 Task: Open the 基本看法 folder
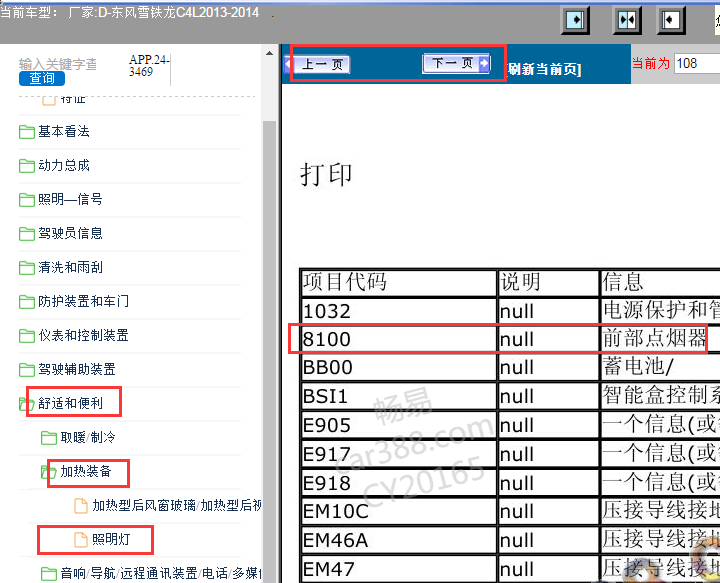pyautogui.click(x=64, y=132)
